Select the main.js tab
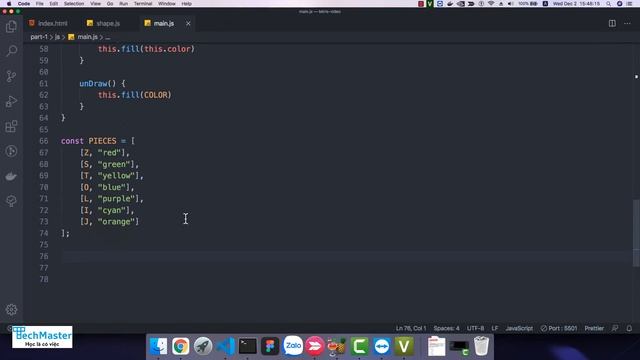640x360 pixels. 164,23
